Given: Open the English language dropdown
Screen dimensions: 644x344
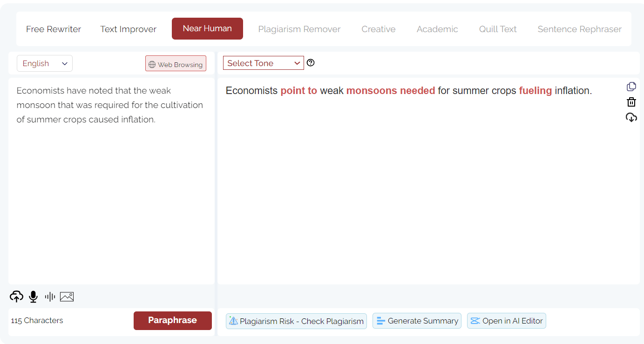Looking at the screenshot, I should 44,63.
